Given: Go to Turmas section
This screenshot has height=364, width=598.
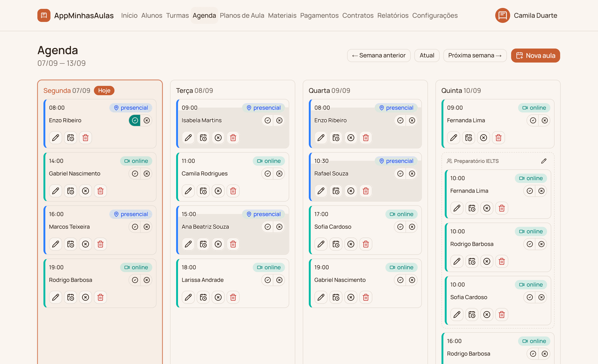Looking at the screenshot, I should tap(177, 15).
